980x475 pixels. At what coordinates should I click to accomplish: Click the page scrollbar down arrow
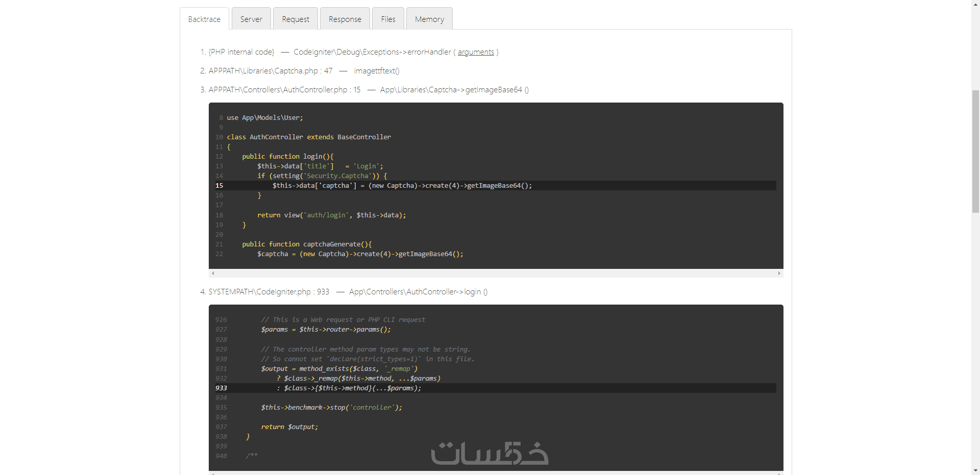(x=975, y=470)
